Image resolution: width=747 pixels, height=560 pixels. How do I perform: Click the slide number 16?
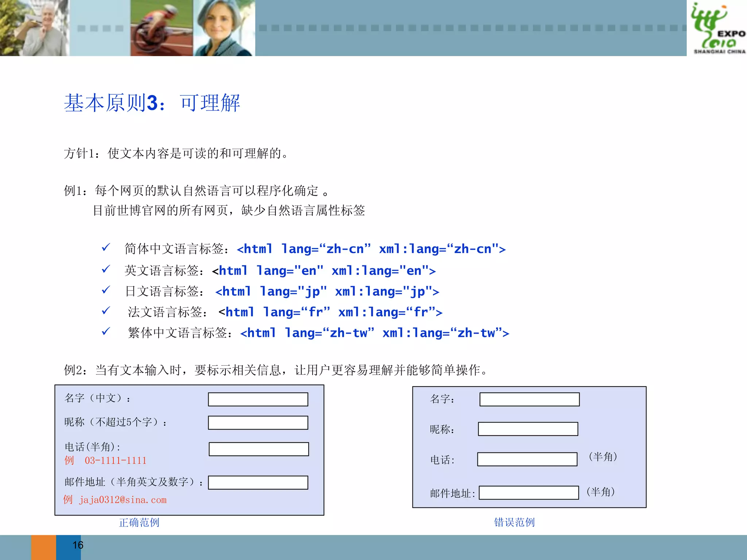[78, 545]
